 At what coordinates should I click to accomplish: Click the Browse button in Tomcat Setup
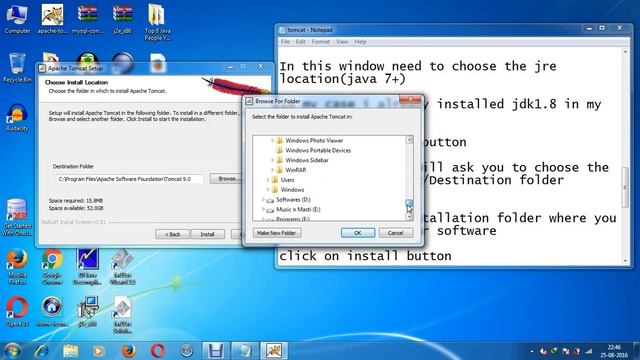tap(226, 179)
